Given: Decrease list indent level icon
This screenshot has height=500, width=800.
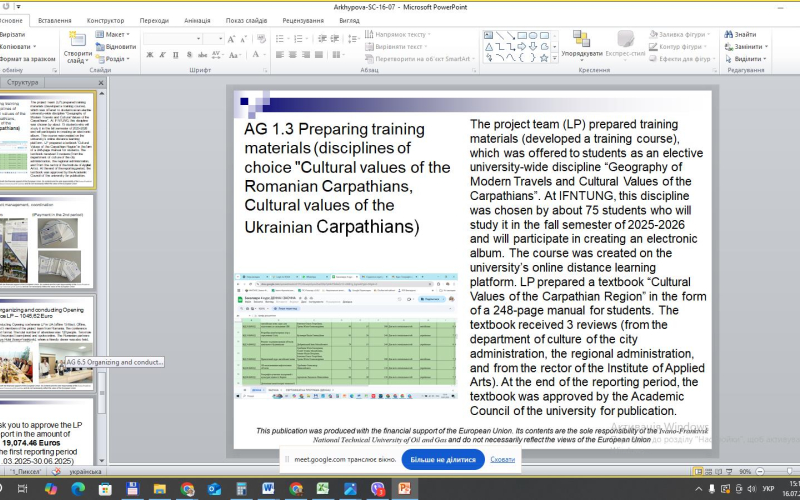Looking at the screenshot, I should pos(322,39).
